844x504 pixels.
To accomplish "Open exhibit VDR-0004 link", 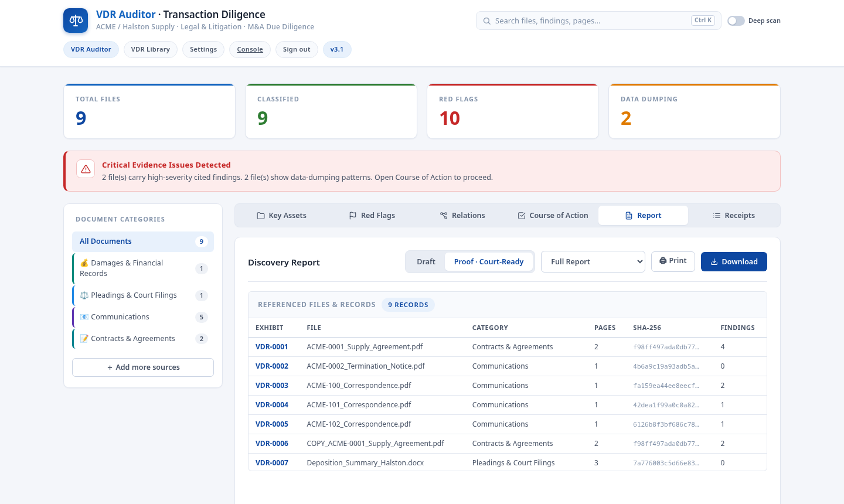I will pyautogui.click(x=272, y=405).
